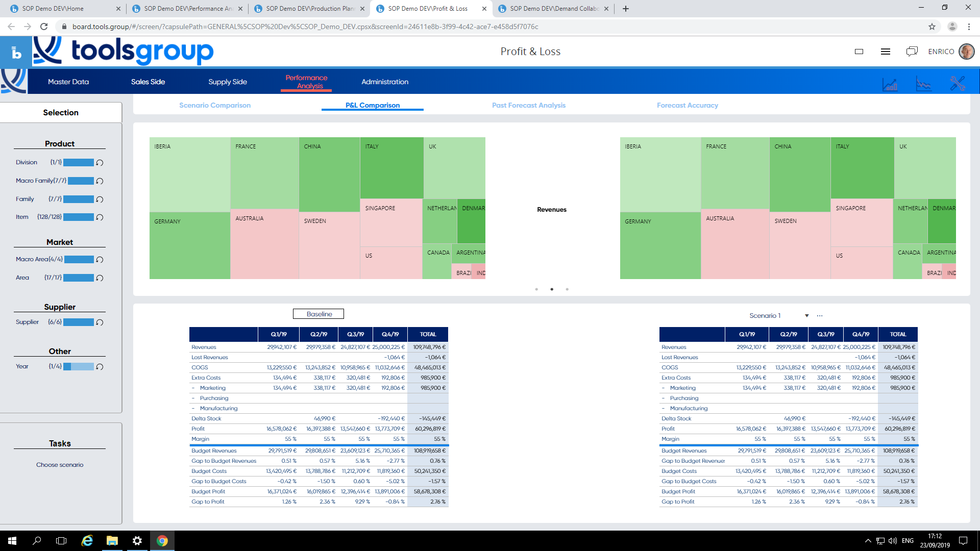Switch to the Forecast Accuracy tab
Screen dimensions: 980x551
[687, 105]
